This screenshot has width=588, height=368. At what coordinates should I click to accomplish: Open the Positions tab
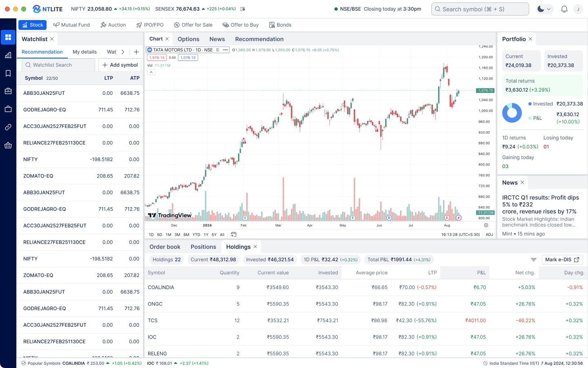click(203, 247)
